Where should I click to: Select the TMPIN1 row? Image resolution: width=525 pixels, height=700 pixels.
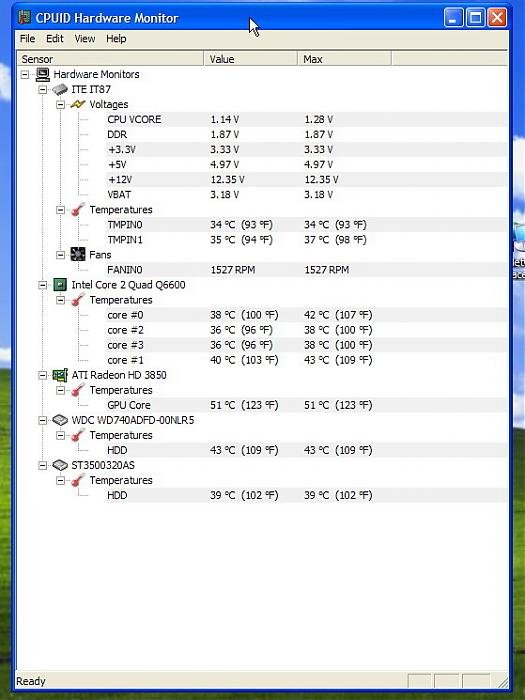point(306,240)
